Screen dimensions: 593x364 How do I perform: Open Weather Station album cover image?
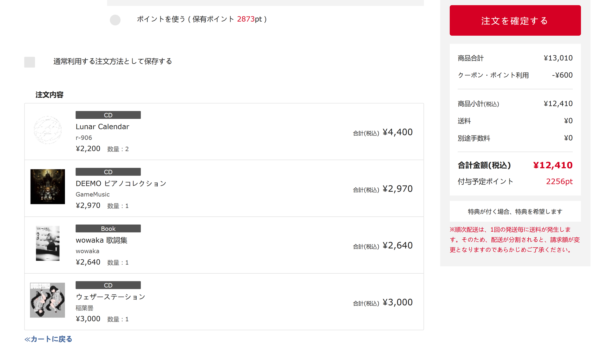click(48, 300)
